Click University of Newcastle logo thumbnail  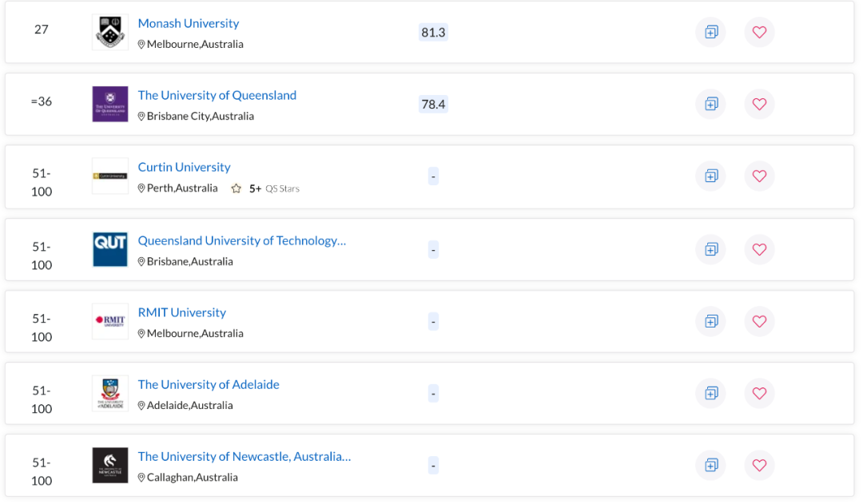(x=110, y=465)
